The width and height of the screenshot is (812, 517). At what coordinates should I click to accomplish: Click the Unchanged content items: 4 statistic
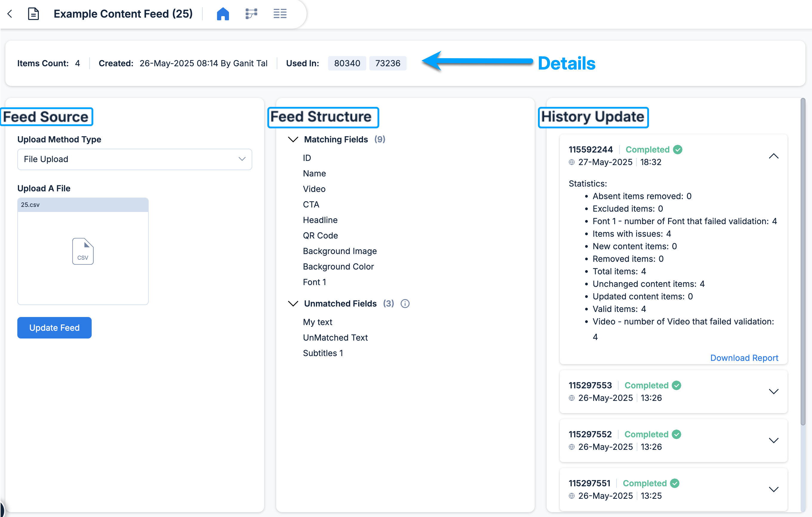pyautogui.click(x=648, y=284)
